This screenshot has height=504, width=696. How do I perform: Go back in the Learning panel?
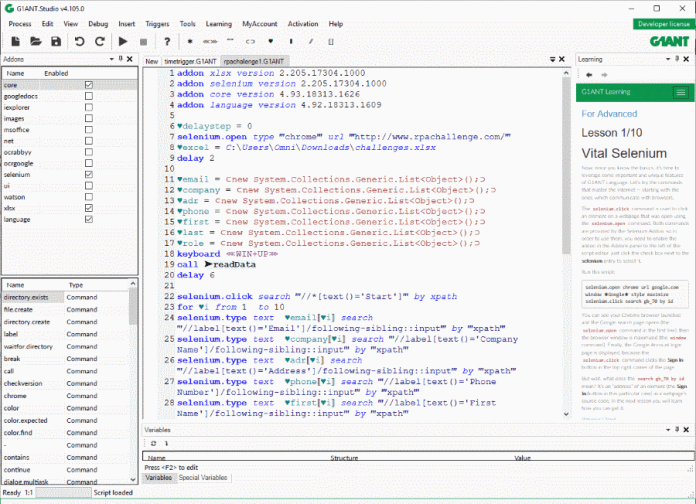(588, 75)
